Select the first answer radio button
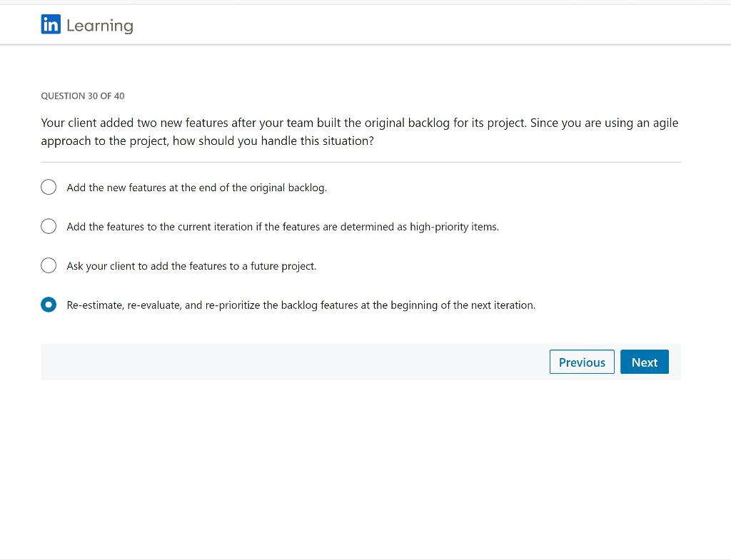 pyautogui.click(x=49, y=187)
